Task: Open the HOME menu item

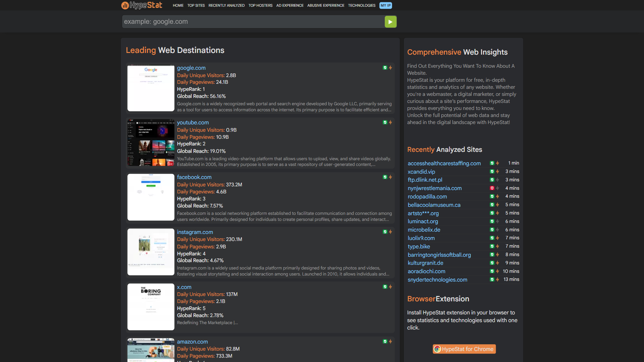Action: click(178, 5)
